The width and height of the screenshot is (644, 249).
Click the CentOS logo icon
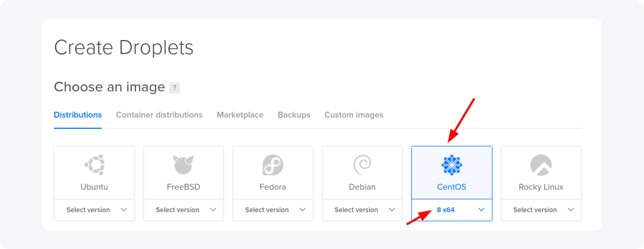click(x=451, y=165)
